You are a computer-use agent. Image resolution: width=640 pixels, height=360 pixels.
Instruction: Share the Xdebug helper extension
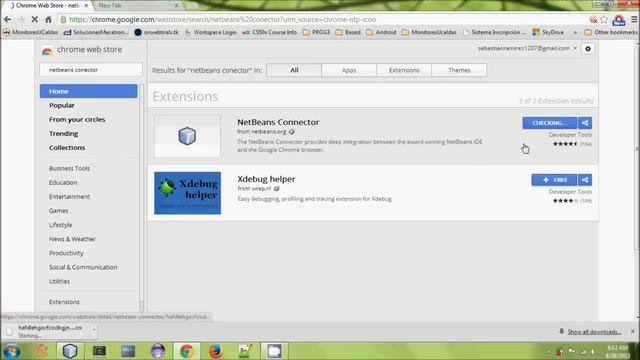tap(585, 180)
